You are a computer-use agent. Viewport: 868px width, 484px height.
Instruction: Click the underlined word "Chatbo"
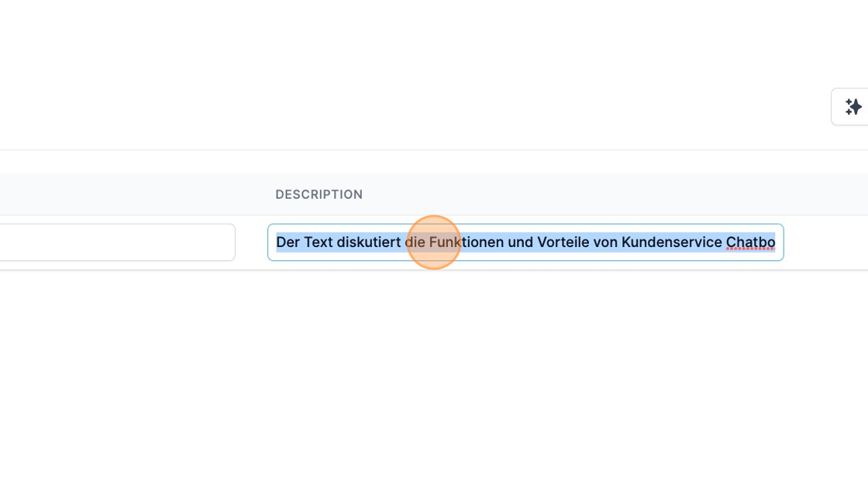(x=750, y=242)
